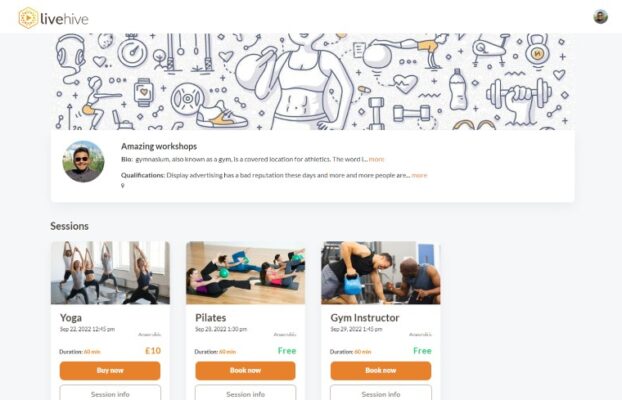The height and width of the screenshot is (400, 622).
Task: Expand the Bio text with more link
Action: [x=376, y=159]
